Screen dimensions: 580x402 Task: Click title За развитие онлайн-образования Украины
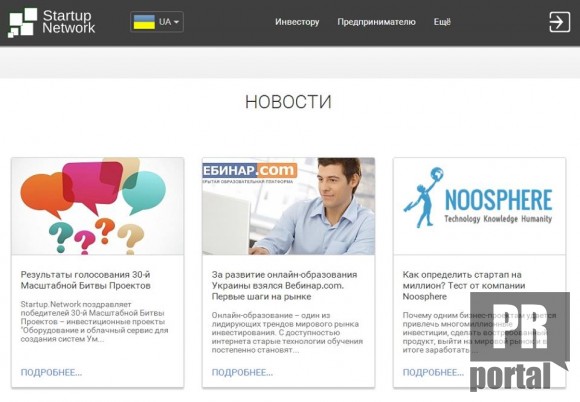(284, 286)
